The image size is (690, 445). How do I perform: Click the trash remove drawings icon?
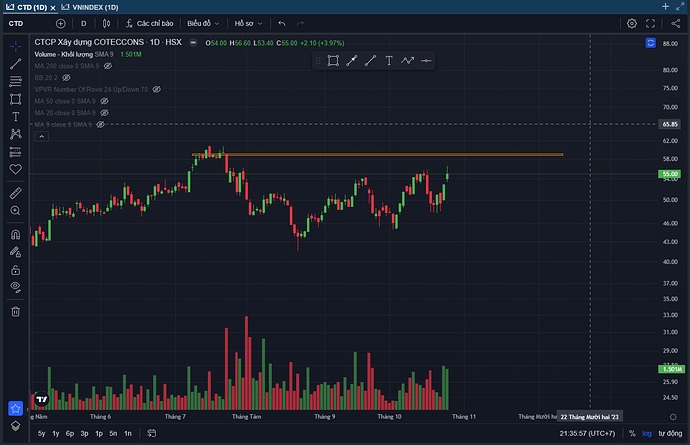pyautogui.click(x=15, y=312)
